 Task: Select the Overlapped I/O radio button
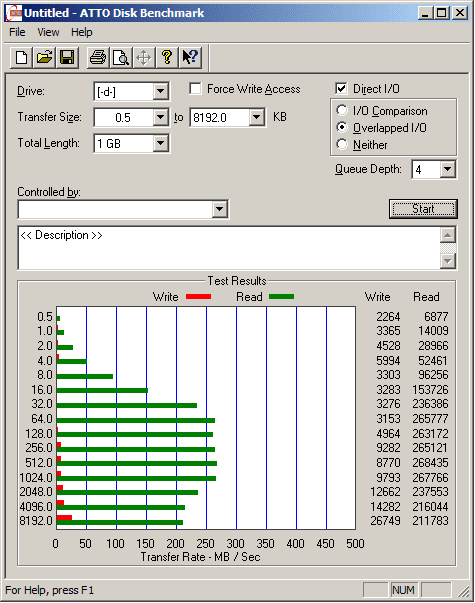pyautogui.click(x=342, y=128)
